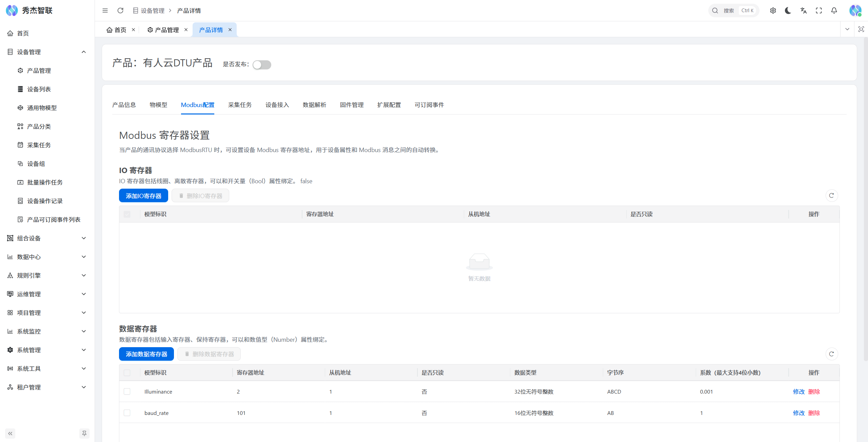Check the Illuminance row checkbox
Screen dimensions: 868x442
click(127, 392)
